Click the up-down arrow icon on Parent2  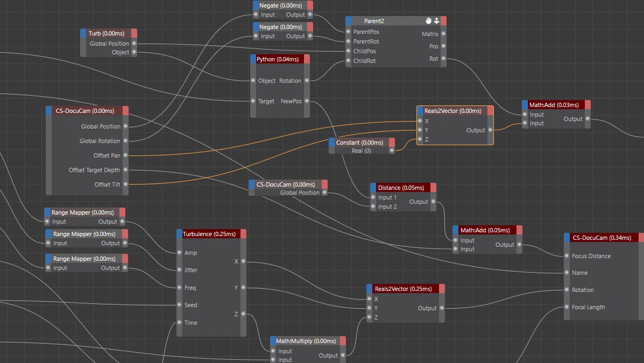pyautogui.click(x=436, y=20)
